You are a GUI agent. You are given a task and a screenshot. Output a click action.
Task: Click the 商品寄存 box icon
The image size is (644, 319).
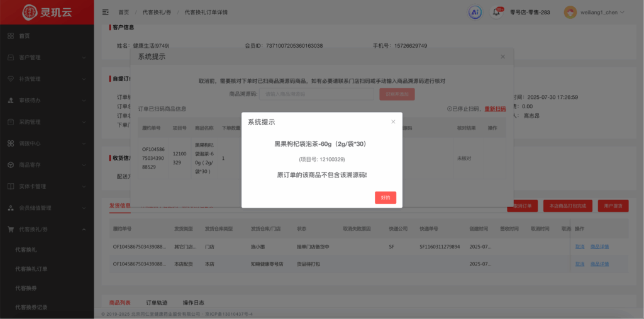click(x=11, y=165)
